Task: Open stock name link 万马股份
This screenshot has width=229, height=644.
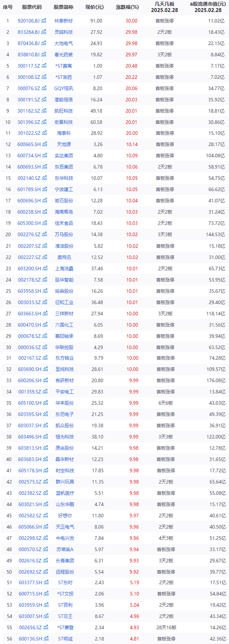Action: tap(64, 234)
